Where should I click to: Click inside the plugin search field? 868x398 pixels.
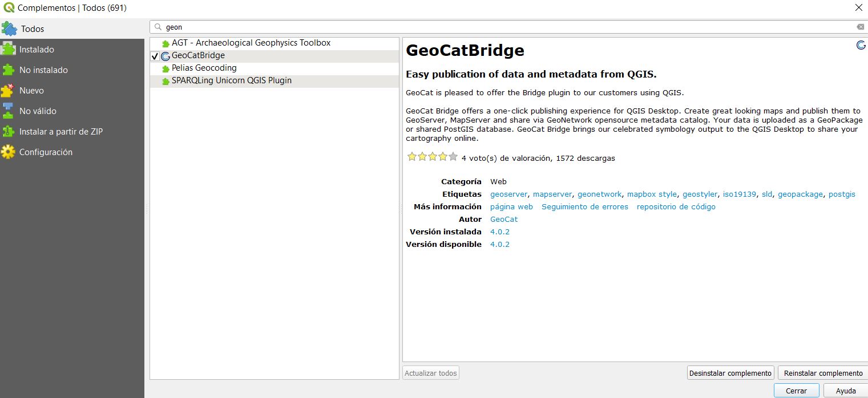[x=502, y=27]
